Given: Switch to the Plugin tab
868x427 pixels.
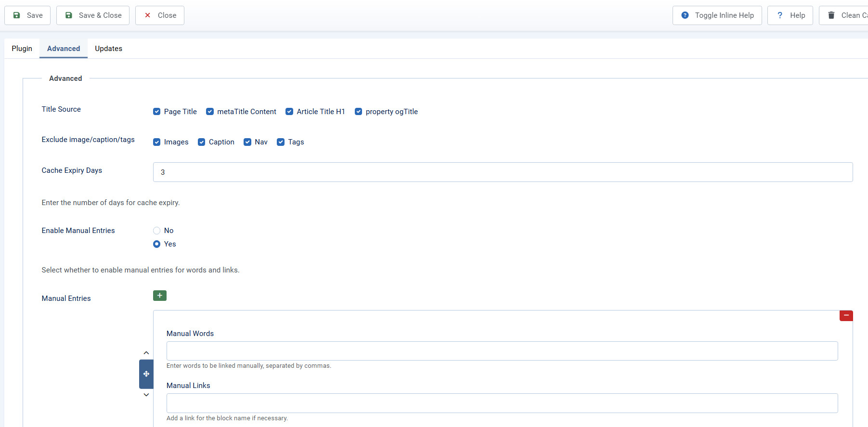Looking at the screenshot, I should coord(22,49).
